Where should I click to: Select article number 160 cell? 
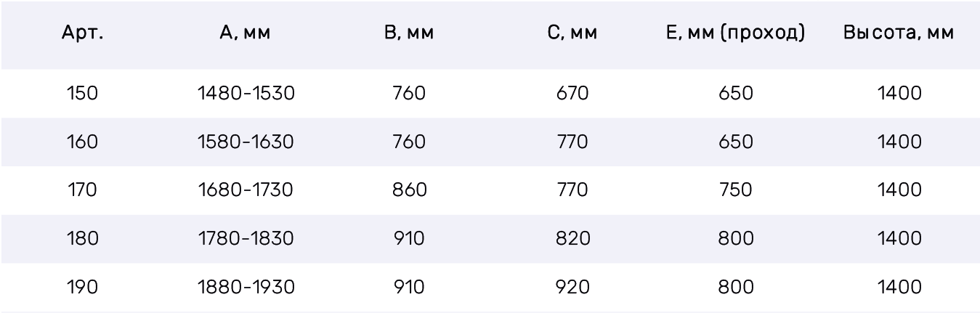82,142
